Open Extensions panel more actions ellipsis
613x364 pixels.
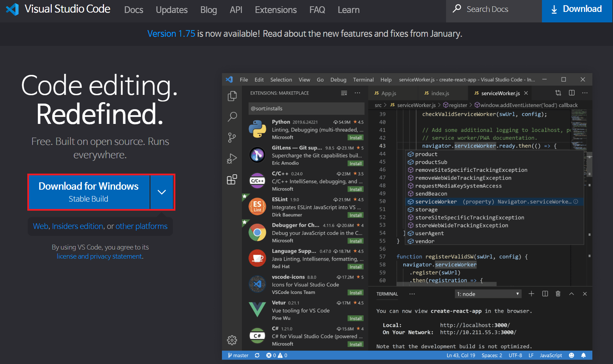click(x=357, y=93)
